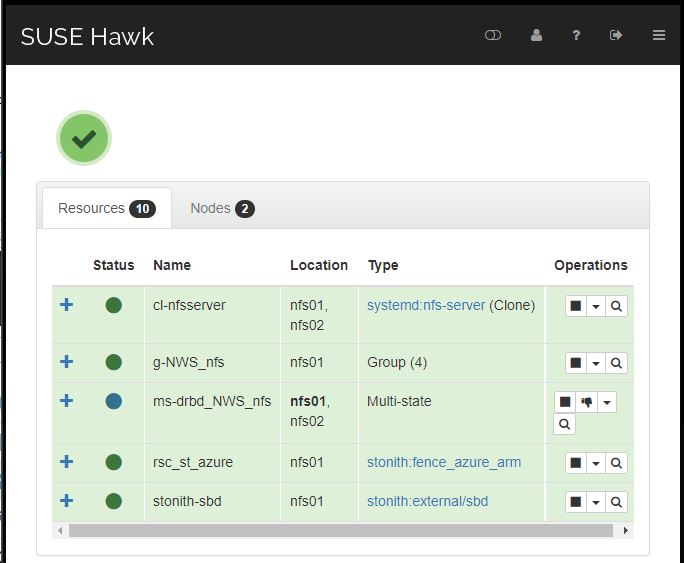Viewport: 684px width, 563px height.
Task: View details of g-NWS_nfs
Action: pos(616,363)
